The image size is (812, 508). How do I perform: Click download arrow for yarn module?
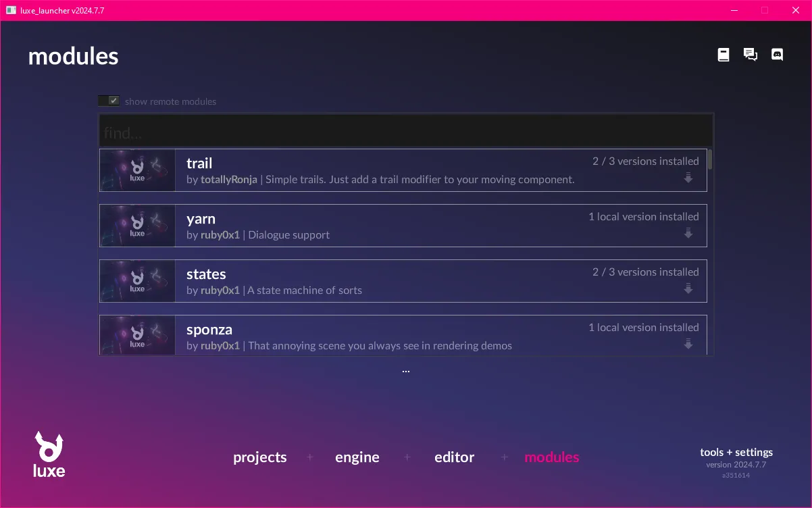tap(688, 234)
